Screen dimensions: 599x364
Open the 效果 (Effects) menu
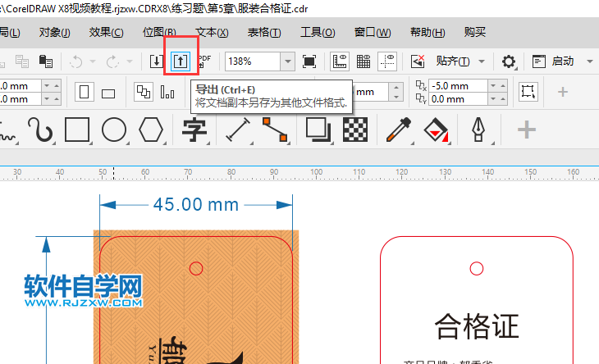106,33
